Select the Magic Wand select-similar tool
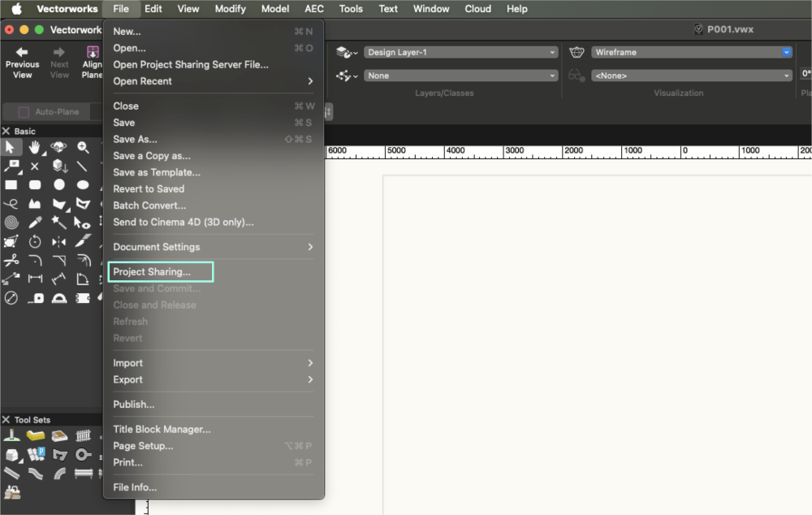 point(58,223)
